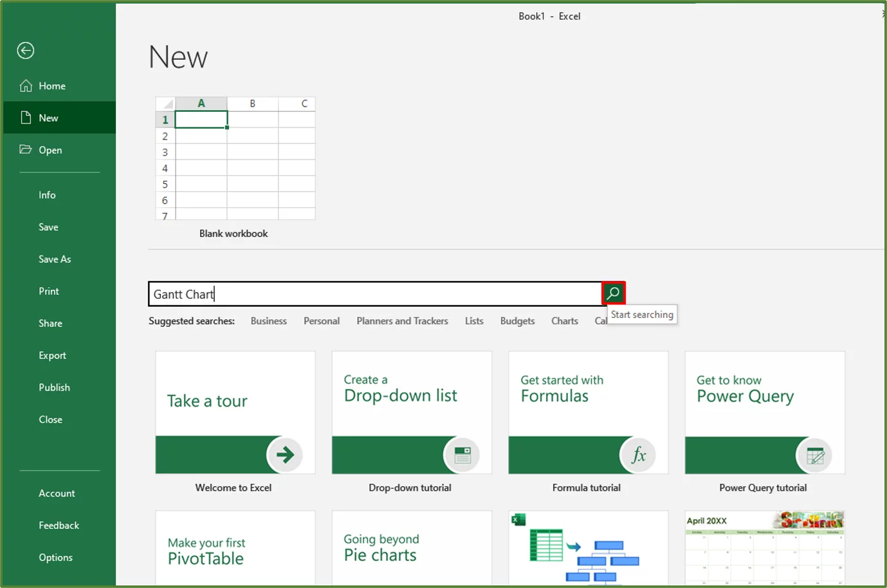
Task: Select the Blank workbook template
Action: (233, 159)
